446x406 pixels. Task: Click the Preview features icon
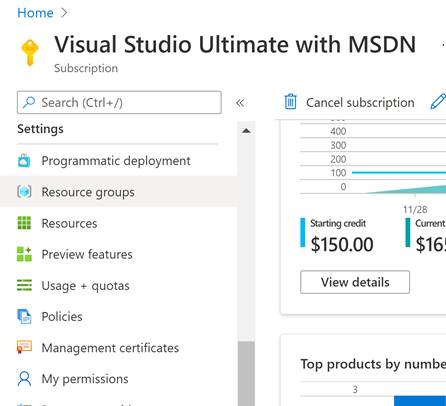(x=24, y=254)
